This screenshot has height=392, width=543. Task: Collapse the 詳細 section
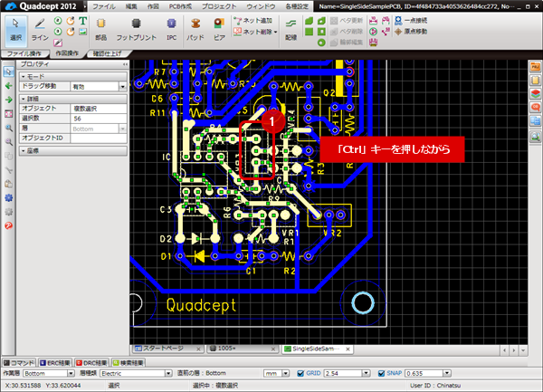click(24, 99)
